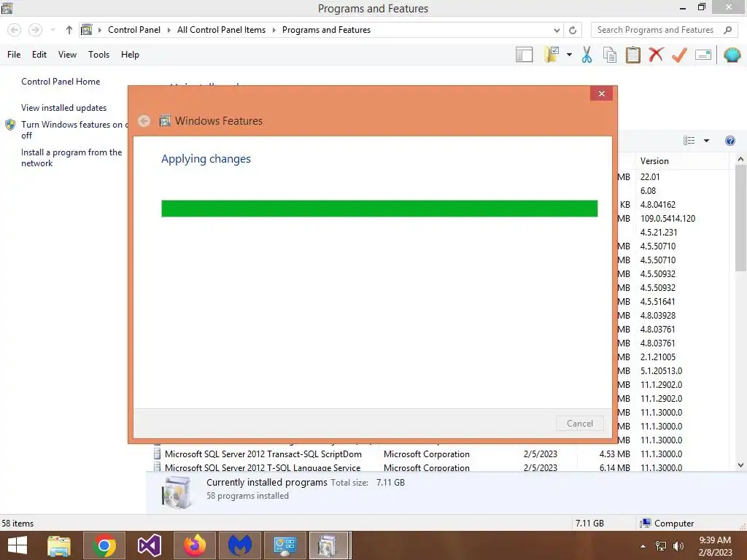Click the Cut scissors icon
This screenshot has width=747, height=560.
tap(587, 55)
